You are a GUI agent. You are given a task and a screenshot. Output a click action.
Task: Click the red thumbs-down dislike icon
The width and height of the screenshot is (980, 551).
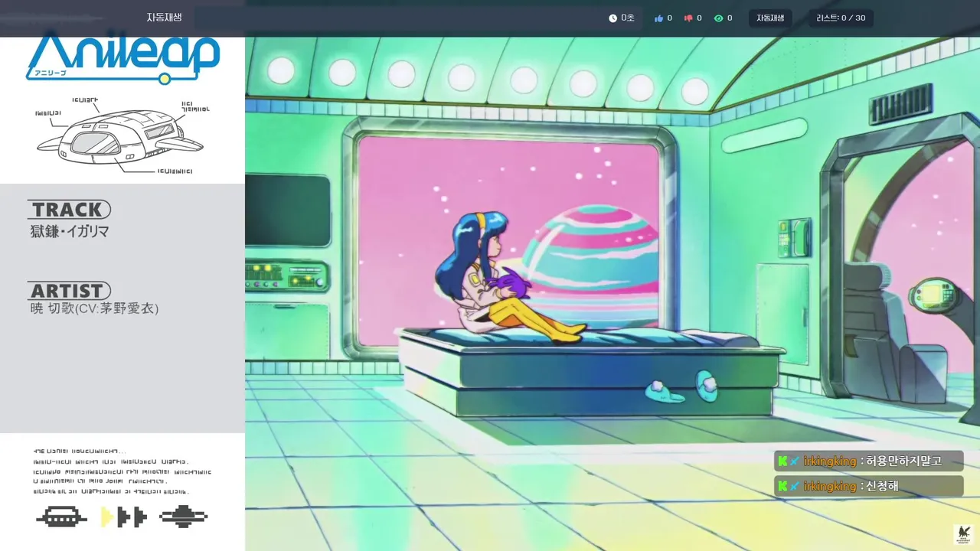pos(688,18)
